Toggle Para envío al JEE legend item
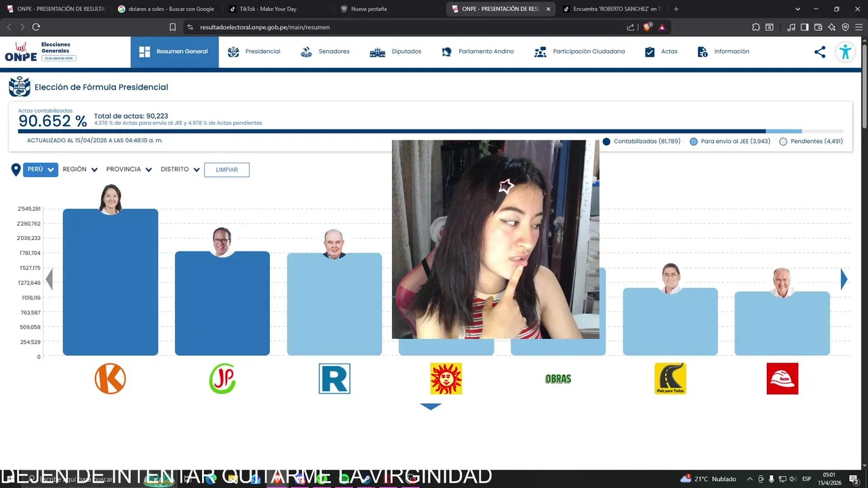This screenshot has height=488, width=868. pos(730,142)
